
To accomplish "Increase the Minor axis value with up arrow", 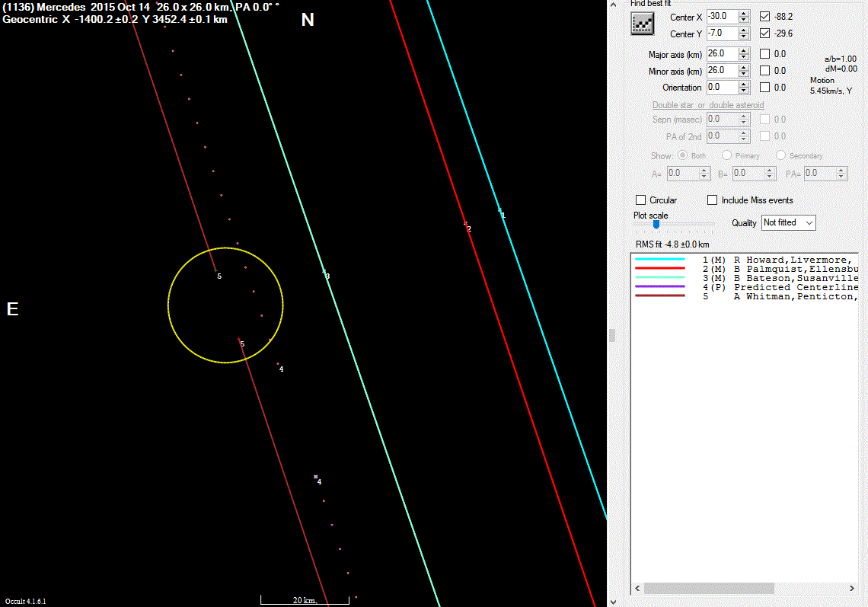I will click(744, 67).
